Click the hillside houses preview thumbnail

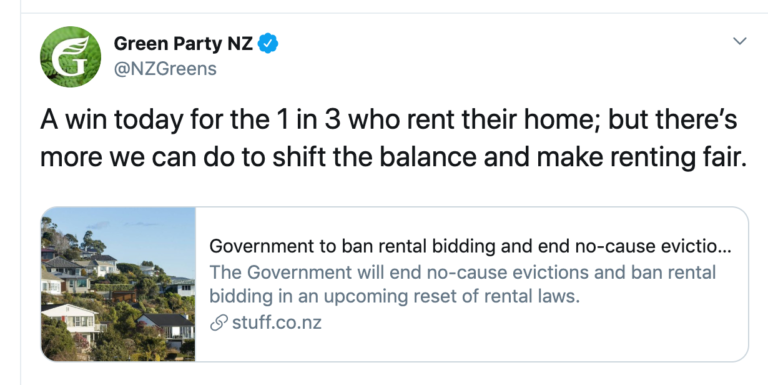tap(118, 284)
